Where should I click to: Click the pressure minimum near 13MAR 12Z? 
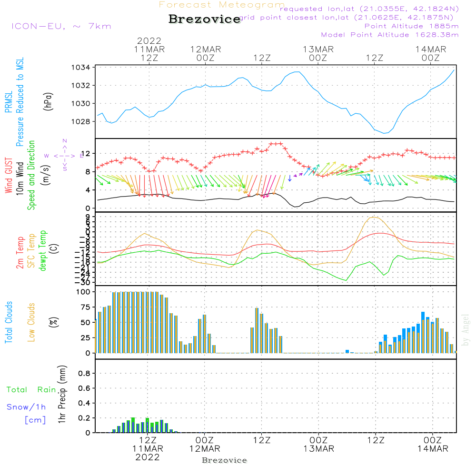[x=384, y=133]
